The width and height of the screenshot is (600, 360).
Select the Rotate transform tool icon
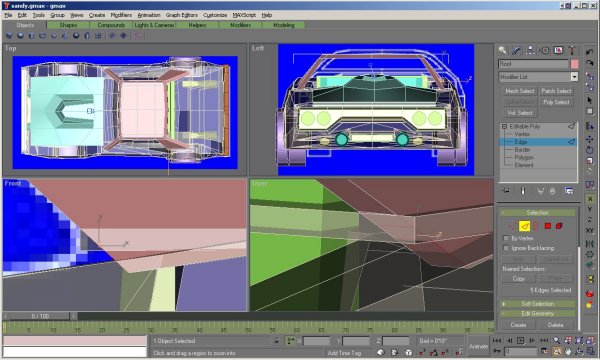tap(589, 150)
